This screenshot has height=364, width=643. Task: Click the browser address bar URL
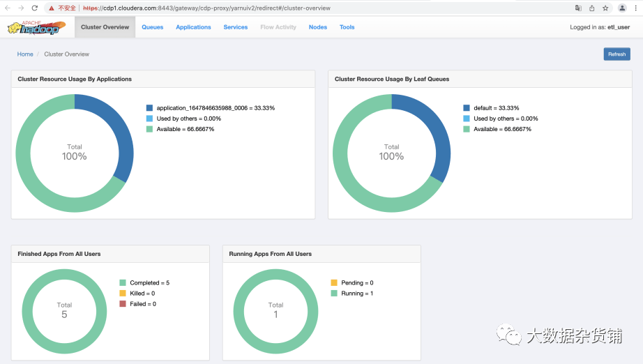click(206, 8)
